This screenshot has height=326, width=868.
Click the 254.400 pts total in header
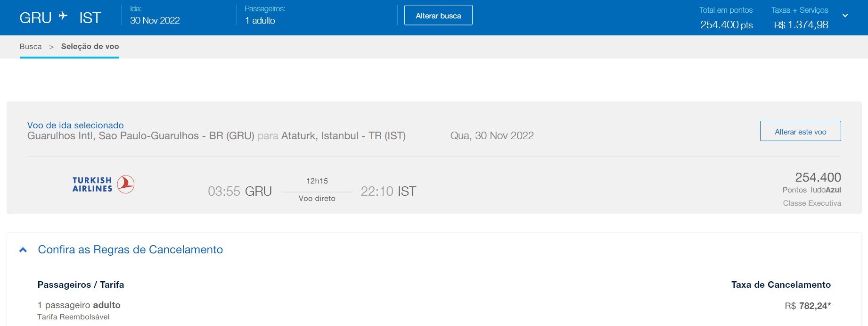[x=726, y=25]
